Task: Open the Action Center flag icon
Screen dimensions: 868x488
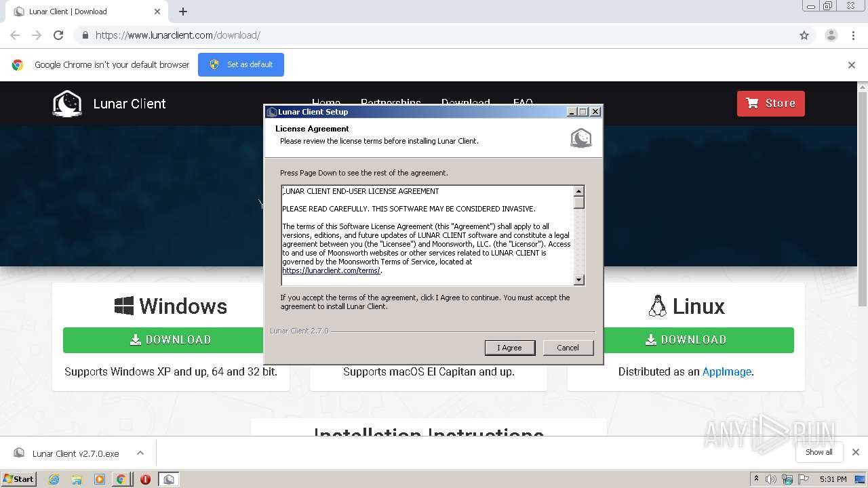Action: click(x=804, y=479)
